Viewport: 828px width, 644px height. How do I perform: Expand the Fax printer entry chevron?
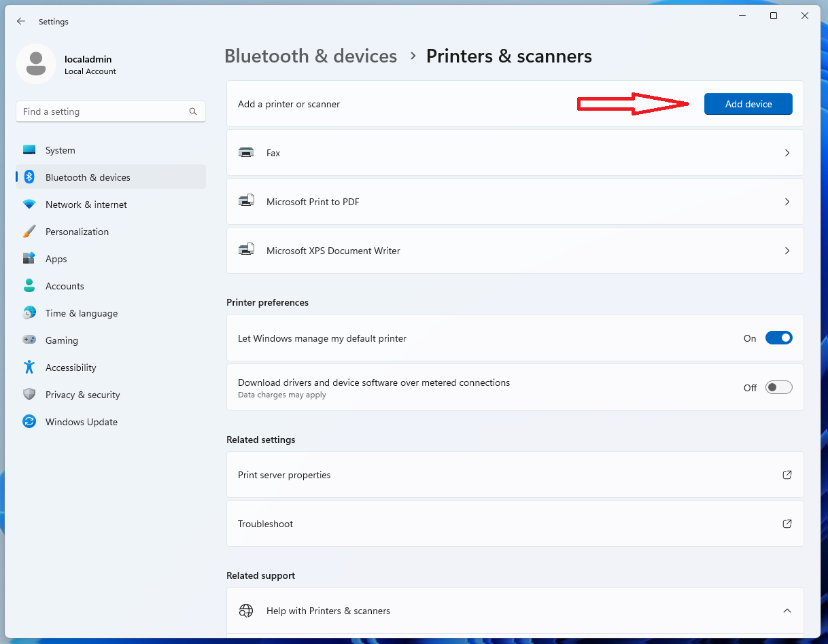point(787,153)
